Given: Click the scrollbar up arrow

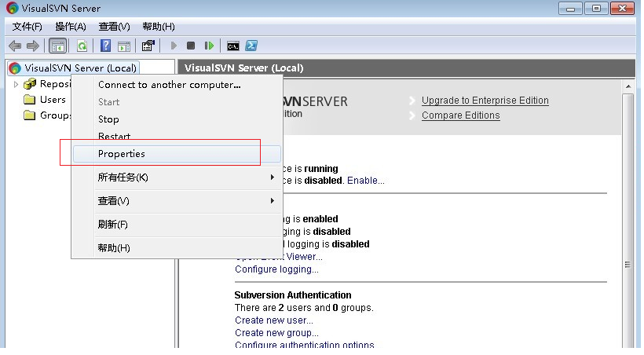Looking at the screenshot, I should pyautogui.click(x=628, y=86).
